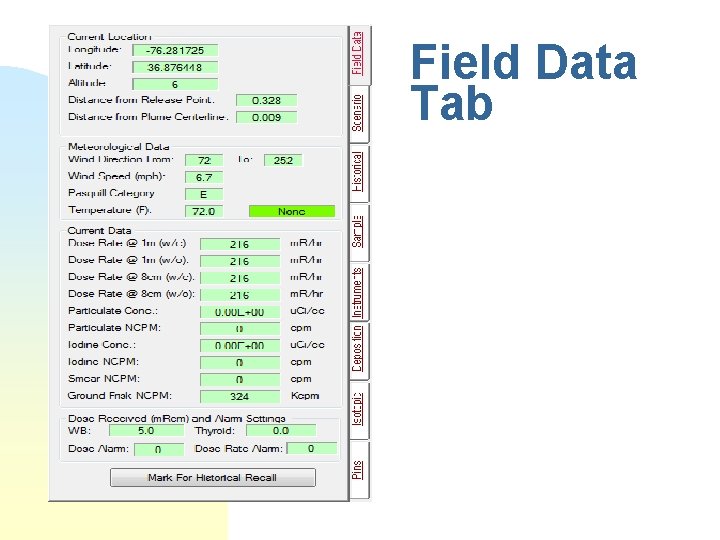Open the Pins tab
The height and width of the screenshot is (540, 720).
pyautogui.click(x=360, y=470)
